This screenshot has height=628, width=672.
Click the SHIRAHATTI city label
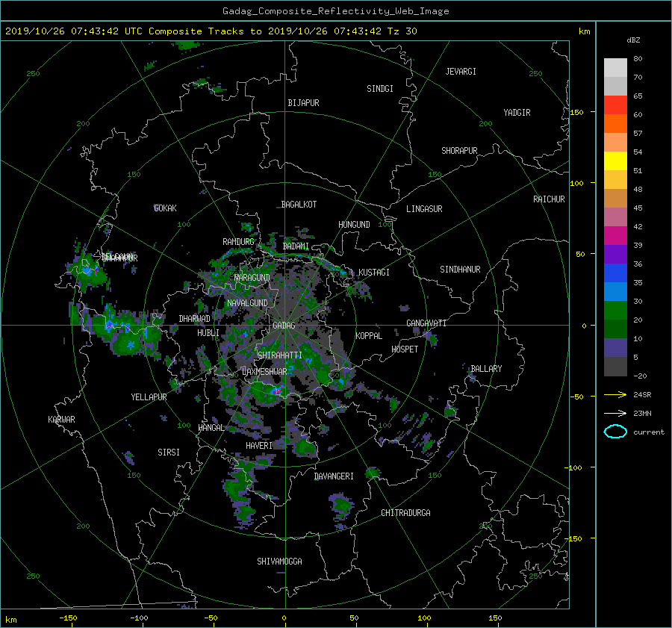tap(280, 355)
